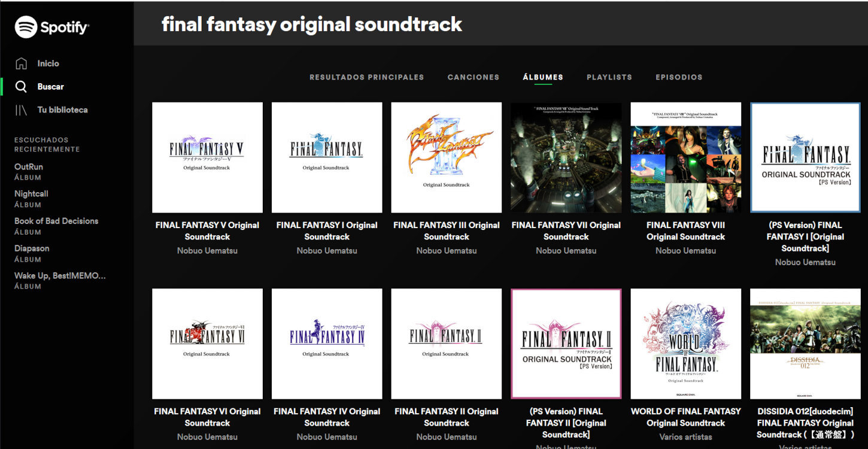The width and height of the screenshot is (868, 449).
Task: Select Book of Bad Decisions
Action: [x=56, y=220]
